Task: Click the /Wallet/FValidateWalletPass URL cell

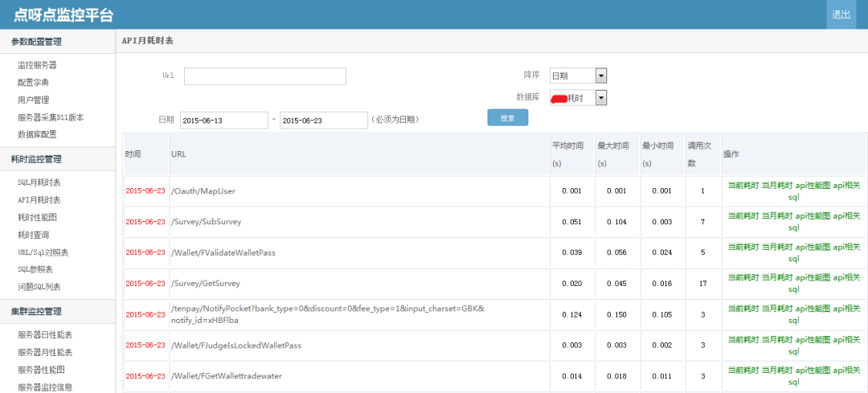Action: [360, 253]
